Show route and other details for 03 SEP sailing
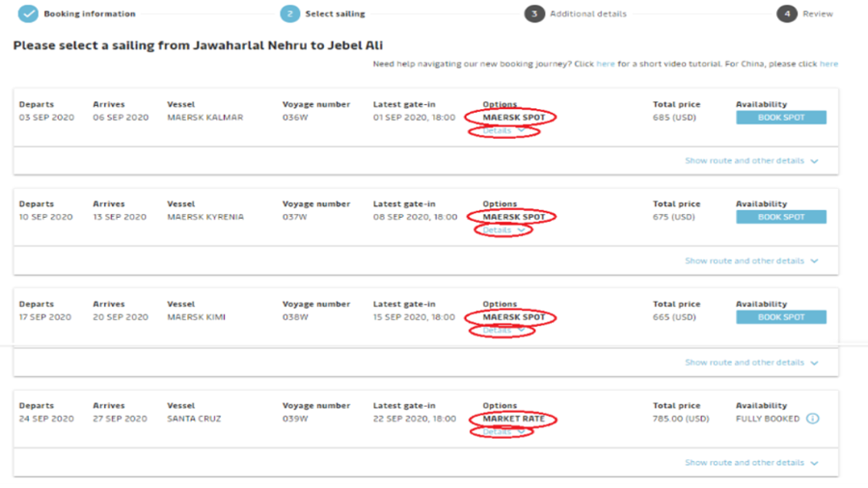 point(751,161)
